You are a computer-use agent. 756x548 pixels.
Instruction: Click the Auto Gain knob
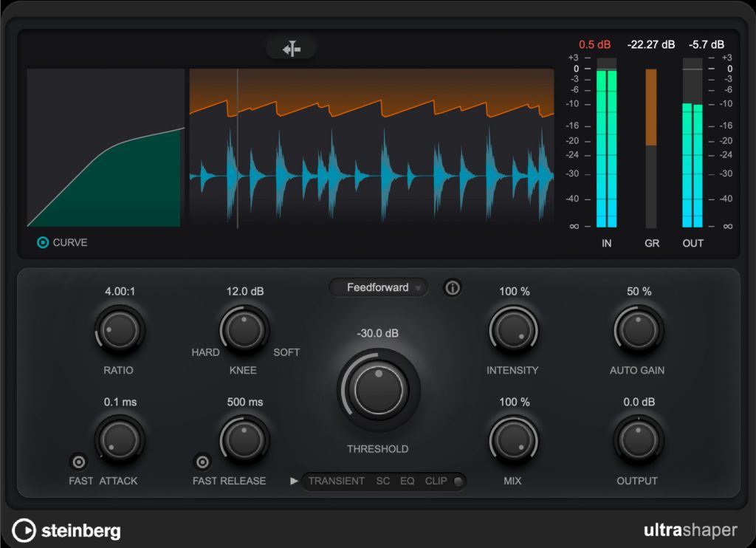638,329
